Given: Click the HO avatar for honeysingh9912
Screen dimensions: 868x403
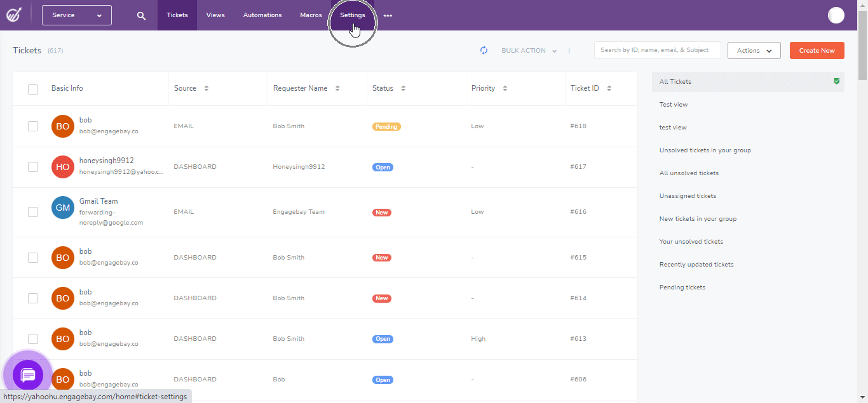Looking at the screenshot, I should [62, 167].
